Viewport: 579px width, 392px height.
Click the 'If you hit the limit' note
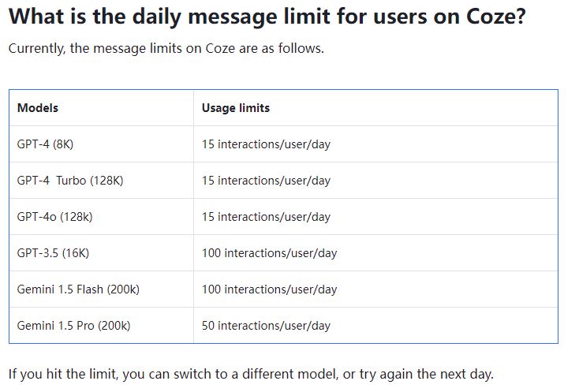pos(251,375)
